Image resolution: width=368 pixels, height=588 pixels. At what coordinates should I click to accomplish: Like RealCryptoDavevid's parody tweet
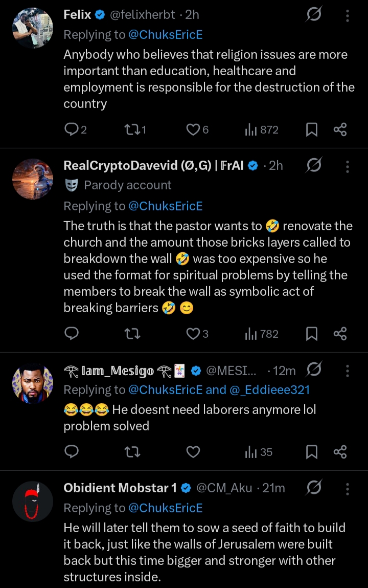pyautogui.click(x=193, y=334)
